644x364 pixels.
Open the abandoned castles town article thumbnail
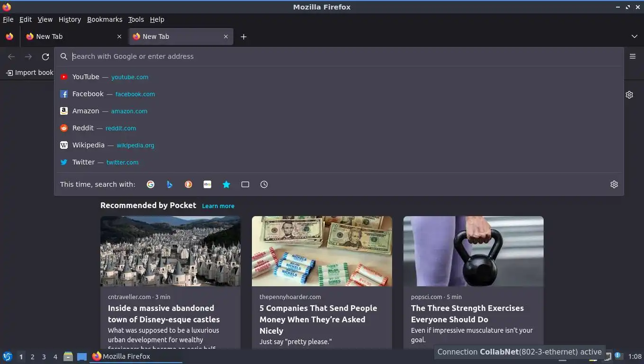pos(170,251)
